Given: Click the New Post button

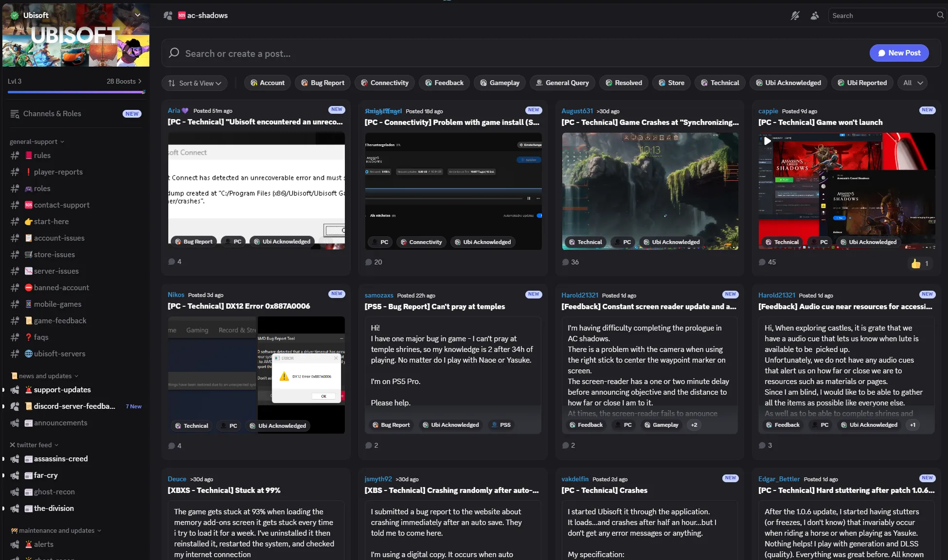Looking at the screenshot, I should [899, 53].
